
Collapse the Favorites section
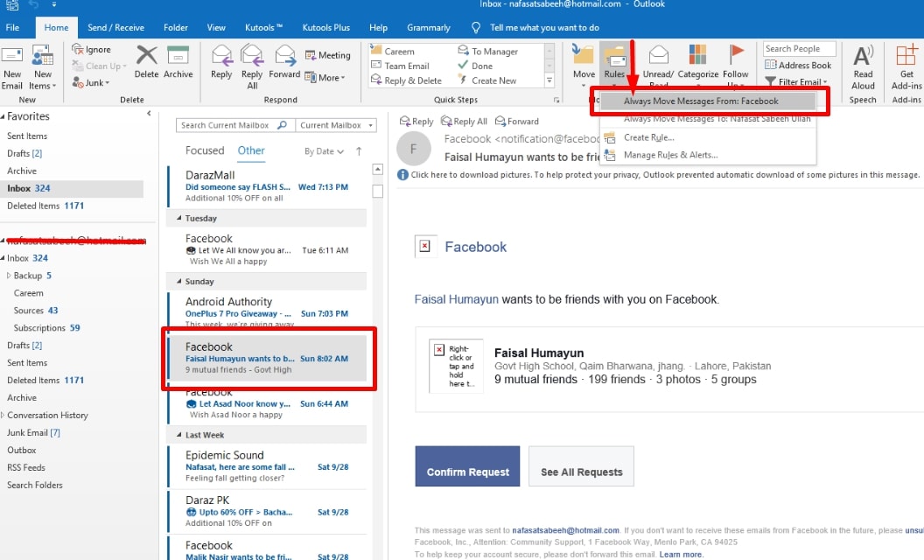point(3,116)
